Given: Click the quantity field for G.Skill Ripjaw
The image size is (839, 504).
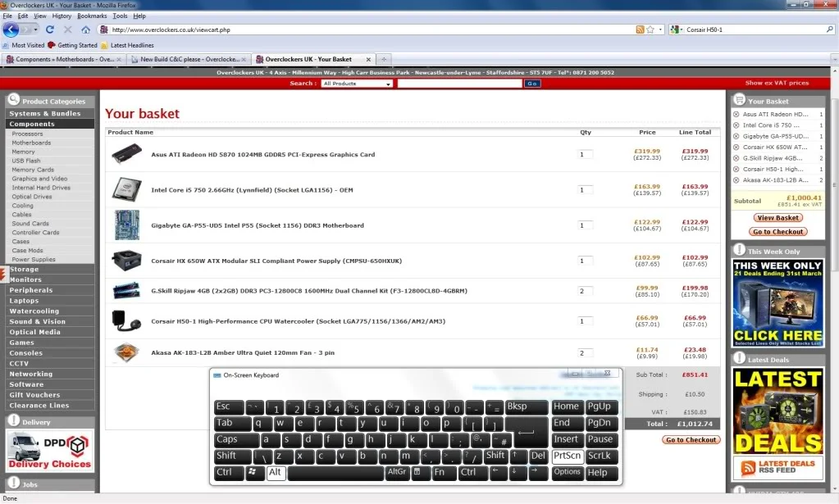Looking at the screenshot, I should click(585, 291).
